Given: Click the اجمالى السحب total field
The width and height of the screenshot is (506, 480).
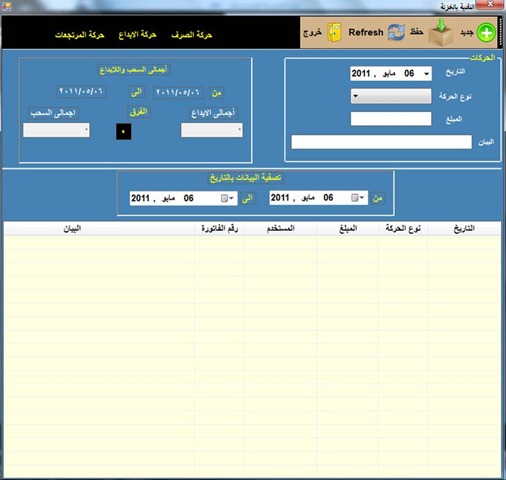Looking at the screenshot, I should [x=56, y=130].
